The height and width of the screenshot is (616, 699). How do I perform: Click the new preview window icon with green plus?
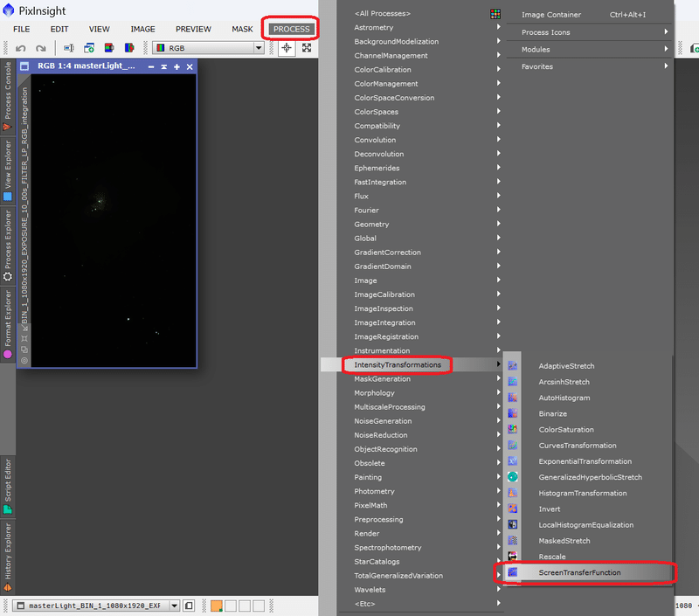tap(89, 48)
